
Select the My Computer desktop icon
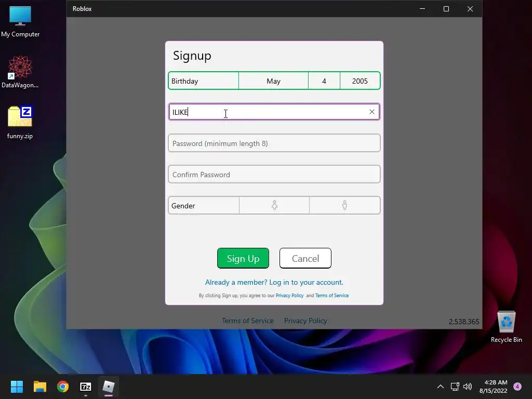point(20,21)
